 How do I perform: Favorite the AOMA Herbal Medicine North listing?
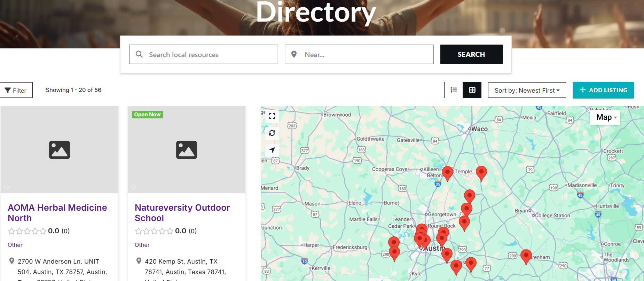tap(7, 187)
